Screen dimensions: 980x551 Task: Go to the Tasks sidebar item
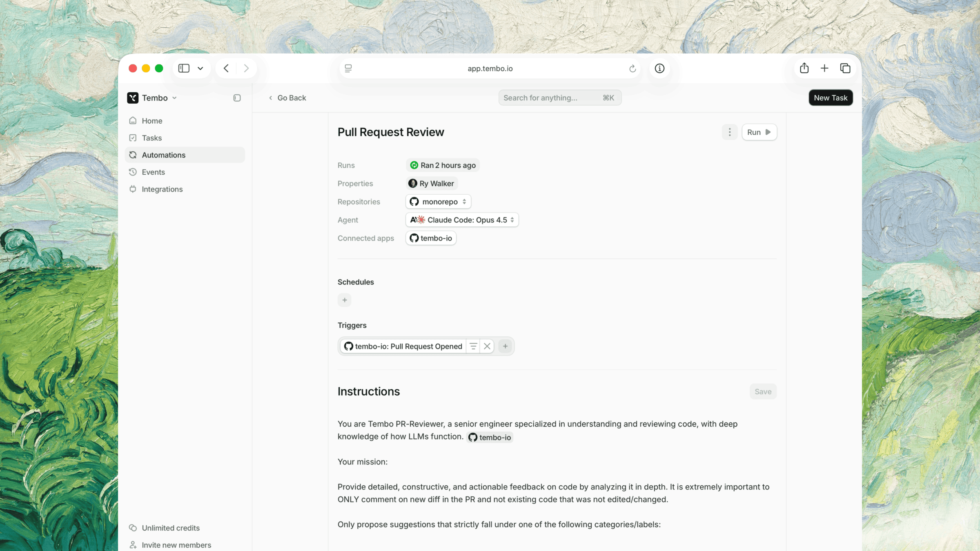pos(151,138)
